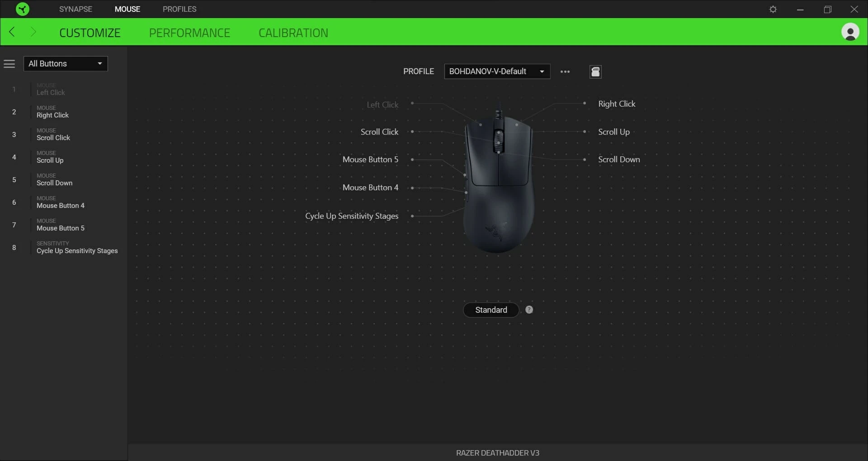
Task: Open the user account avatar
Action: point(850,32)
